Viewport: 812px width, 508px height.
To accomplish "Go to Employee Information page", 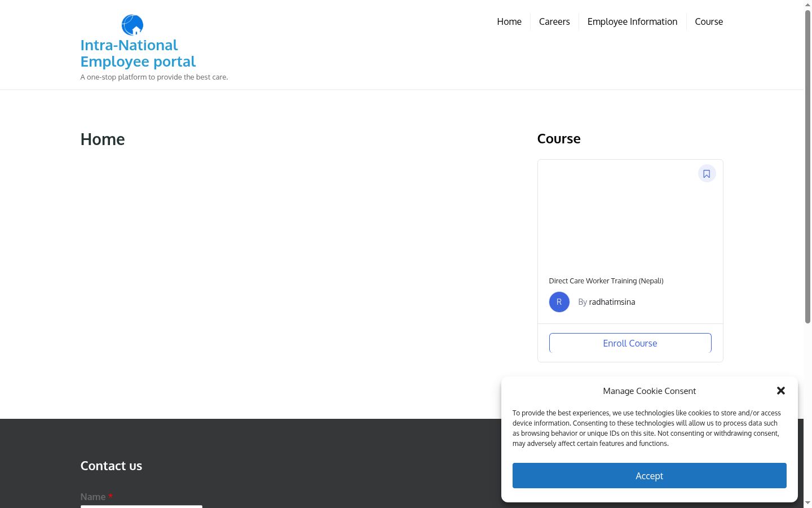I will pyautogui.click(x=632, y=21).
